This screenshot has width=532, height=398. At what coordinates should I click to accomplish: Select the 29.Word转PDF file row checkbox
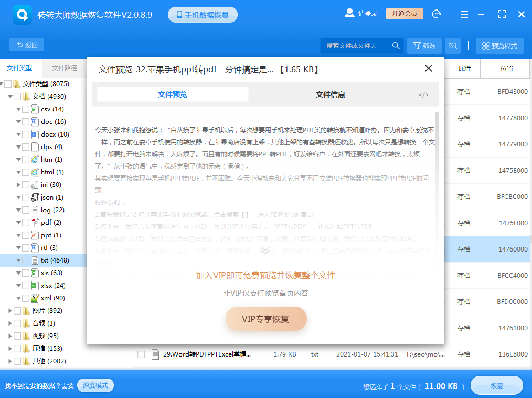point(141,354)
